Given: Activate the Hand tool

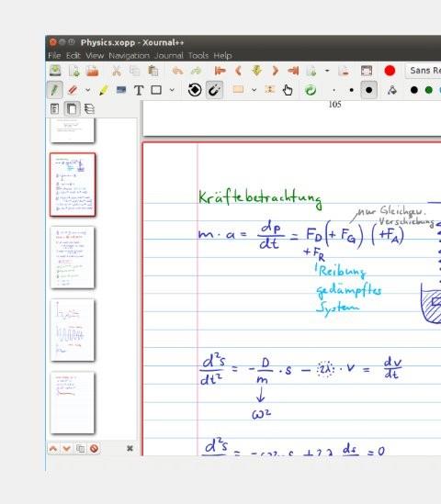Looking at the screenshot, I should (x=288, y=90).
